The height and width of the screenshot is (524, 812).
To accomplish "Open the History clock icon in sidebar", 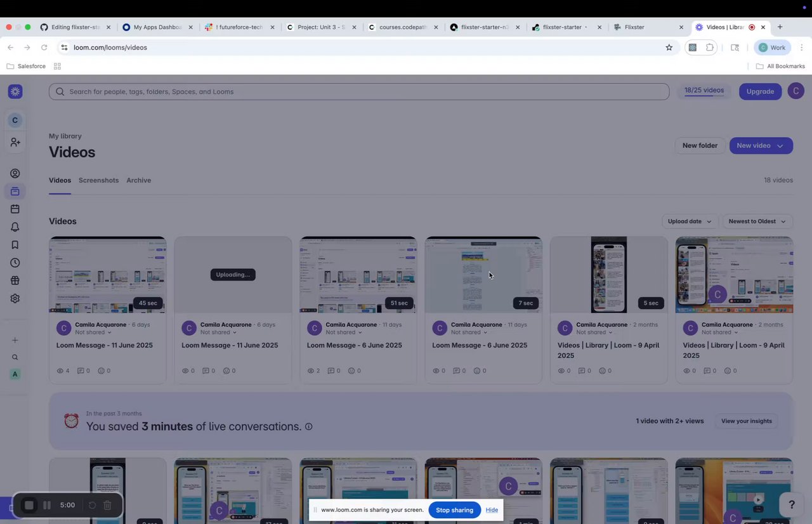I will (15, 263).
